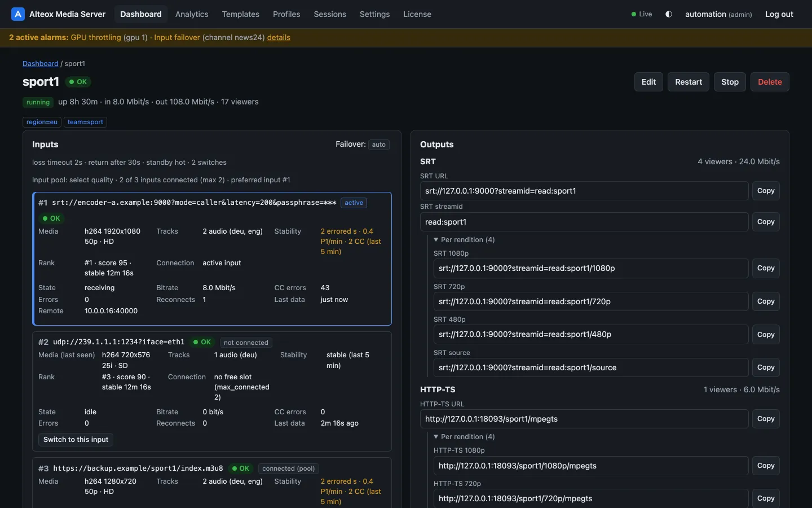Collapse HTTP-TS Per rendition (4) section
Viewport: 812px width, 508px height.
pyautogui.click(x=465, y=437)
